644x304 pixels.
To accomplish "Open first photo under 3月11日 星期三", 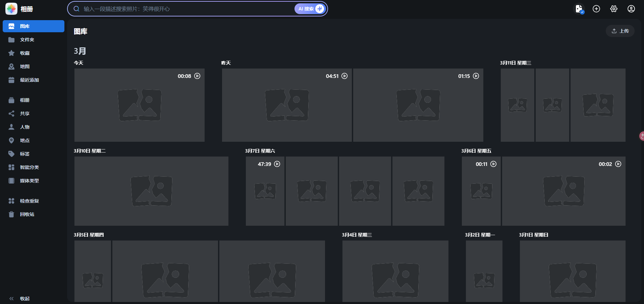I will (x=518, y=105).
